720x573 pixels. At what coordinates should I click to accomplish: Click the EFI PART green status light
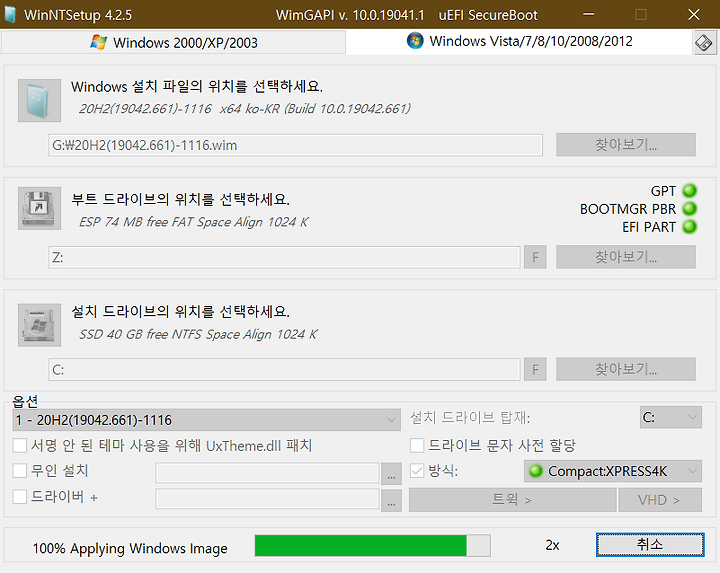pos(690,227)
